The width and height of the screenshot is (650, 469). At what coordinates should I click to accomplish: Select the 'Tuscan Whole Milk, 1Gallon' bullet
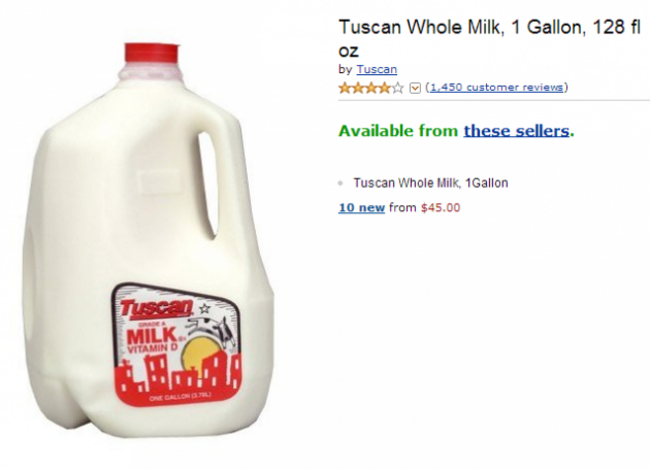[430, 183]
